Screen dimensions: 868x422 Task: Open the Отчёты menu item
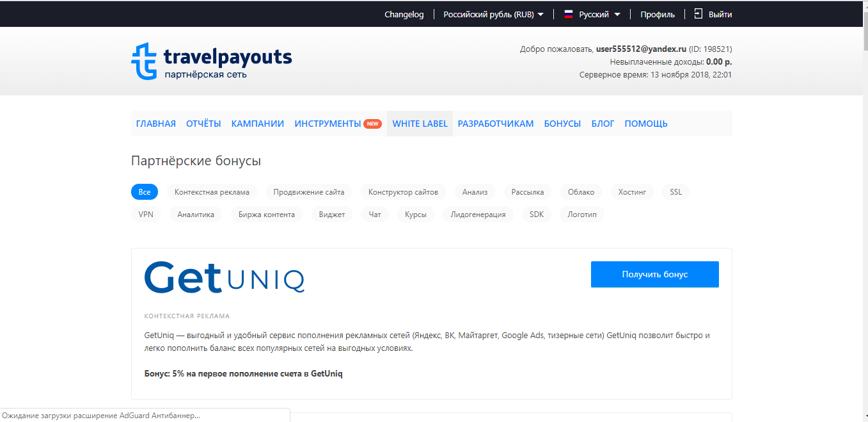click(x=203, y=124)
